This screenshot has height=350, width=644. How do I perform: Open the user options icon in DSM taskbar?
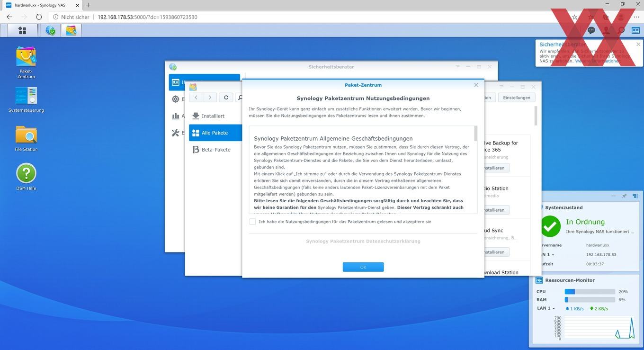[607, 30]
